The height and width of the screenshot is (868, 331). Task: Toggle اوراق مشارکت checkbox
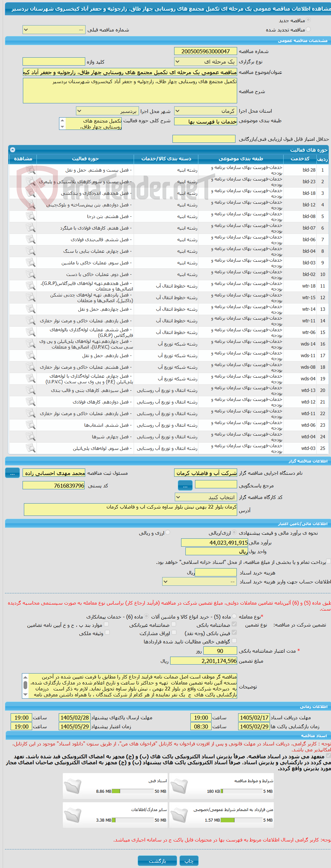pyautogui.click(x=174, y=633)
